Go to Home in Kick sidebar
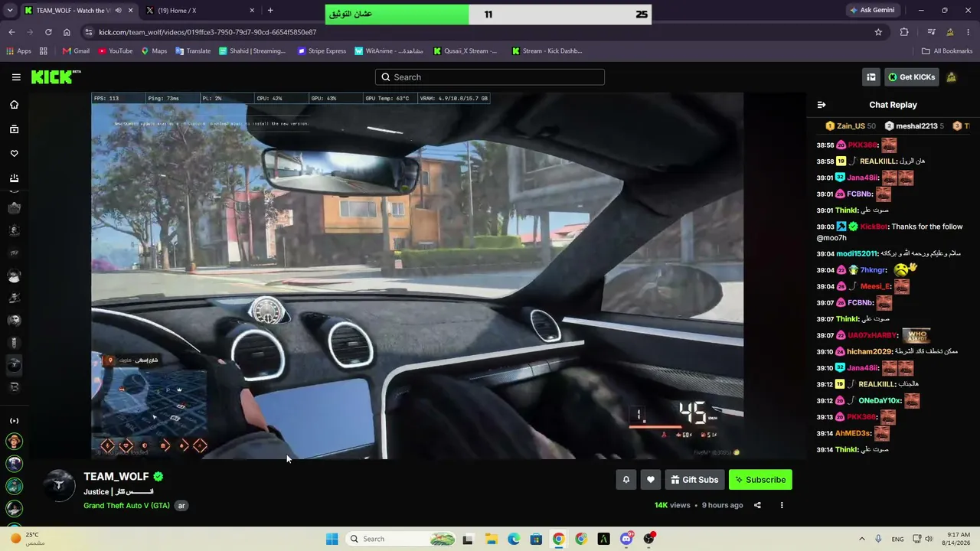Image resolution: width=980 pixels, height=551 pixels. click(14, 105)
